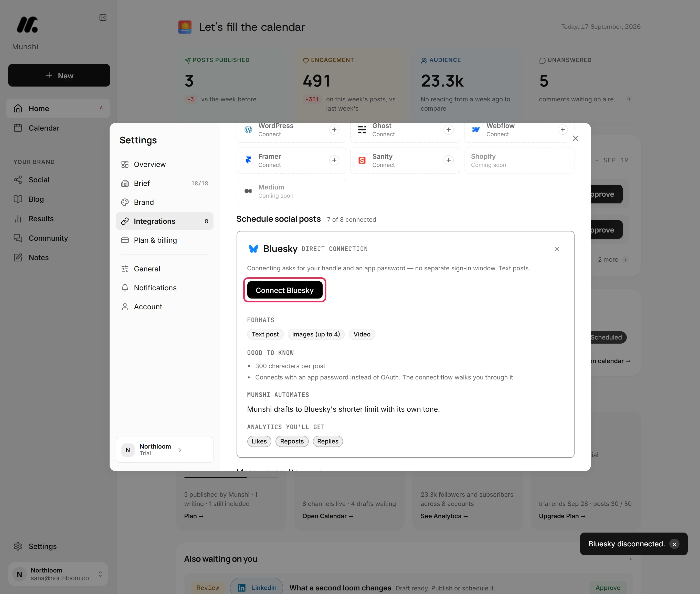Open Notes in the sidebar
This screenshot has width=700, height=594.
coord(58,258)
